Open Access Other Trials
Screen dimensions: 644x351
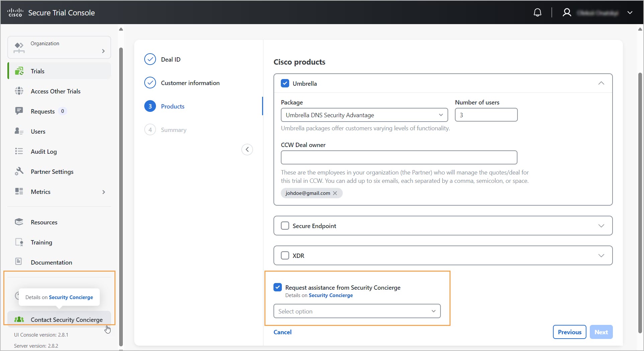coord(56,91)
